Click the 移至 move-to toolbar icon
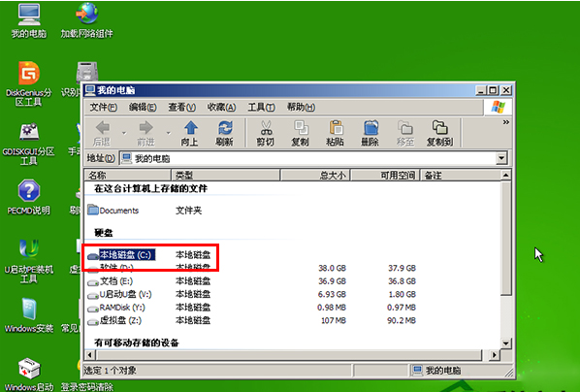 [x=405, y=133]
